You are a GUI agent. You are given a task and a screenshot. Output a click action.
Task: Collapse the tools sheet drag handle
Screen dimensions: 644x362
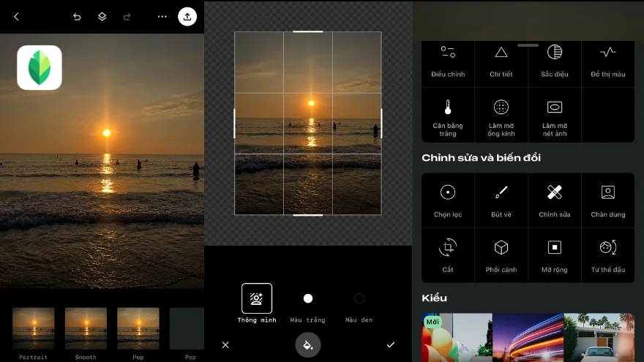pos(528,45)
